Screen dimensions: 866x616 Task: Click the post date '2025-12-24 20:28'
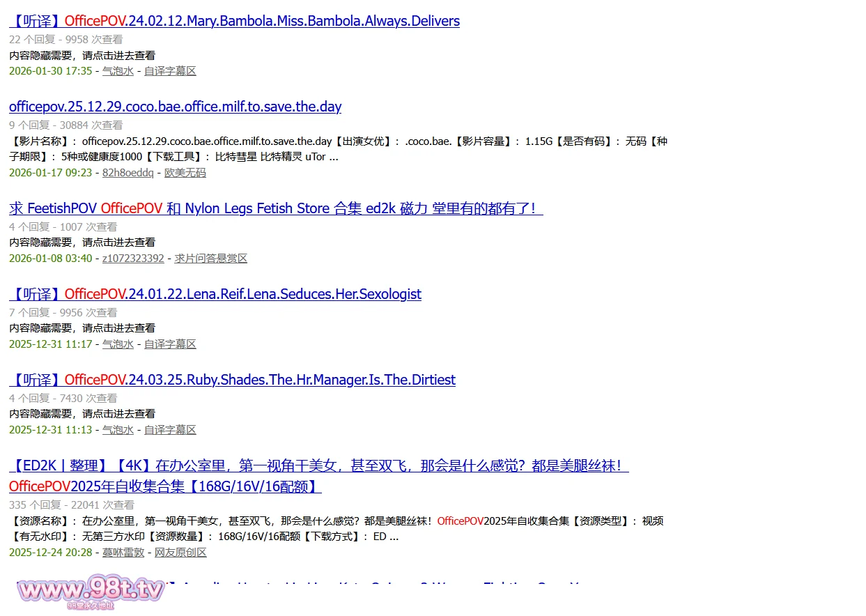(x=51, y=553)
